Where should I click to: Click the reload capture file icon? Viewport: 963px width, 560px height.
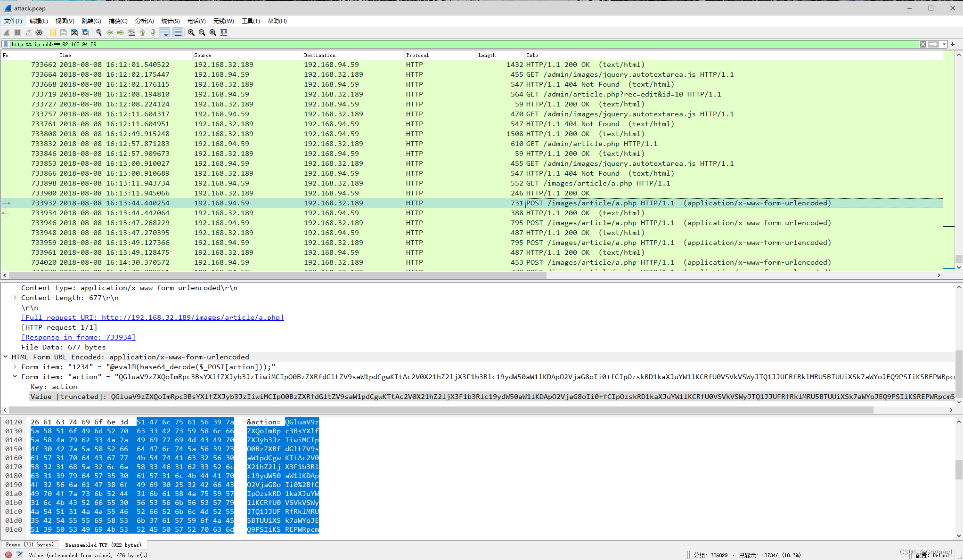tap(85, 32)
